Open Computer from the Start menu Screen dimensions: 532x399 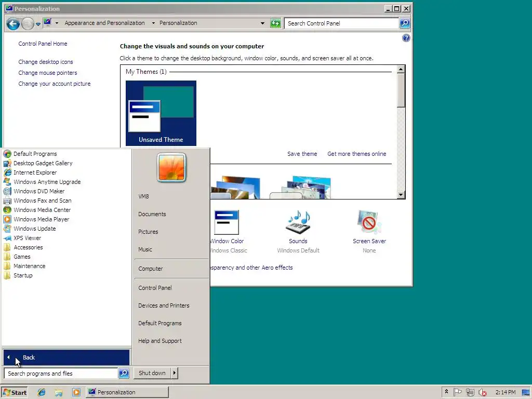(150, 269)
